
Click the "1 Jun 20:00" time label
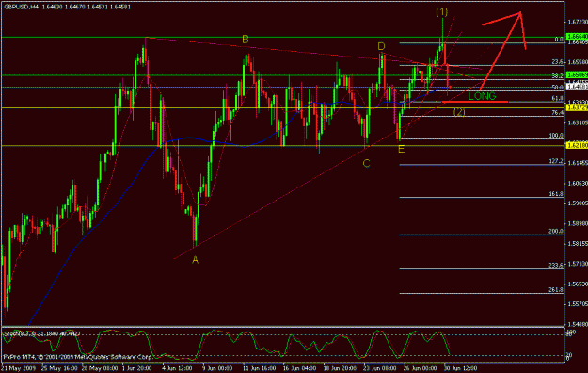pos(137,368)
